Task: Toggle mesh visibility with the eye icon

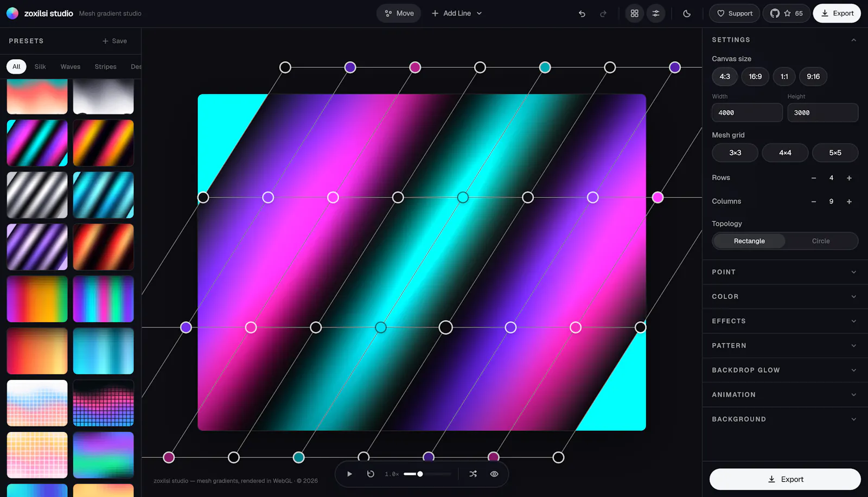Action: pos(494,474)
